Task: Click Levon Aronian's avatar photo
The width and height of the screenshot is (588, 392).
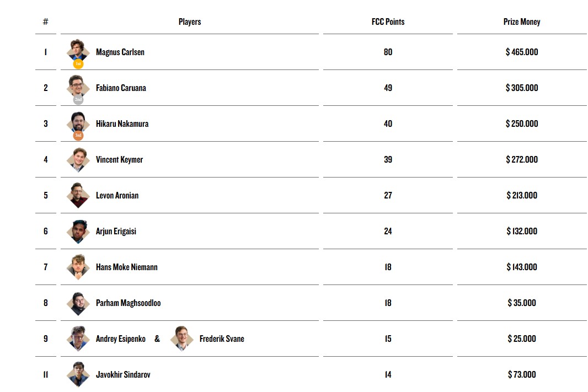Action: [78, 195]
